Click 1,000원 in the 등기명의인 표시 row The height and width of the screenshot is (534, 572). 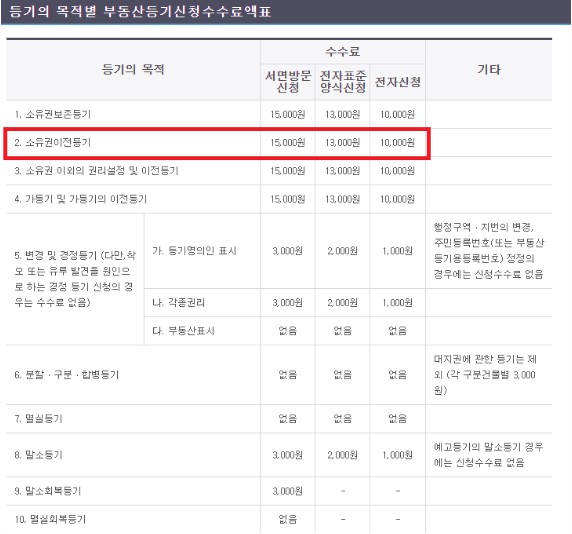click(x=398, y=251)
